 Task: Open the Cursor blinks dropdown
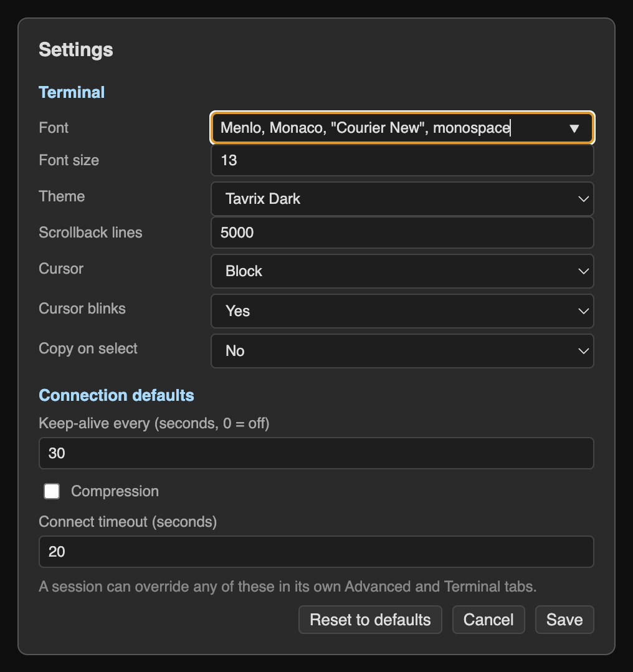tap(402, 311)
